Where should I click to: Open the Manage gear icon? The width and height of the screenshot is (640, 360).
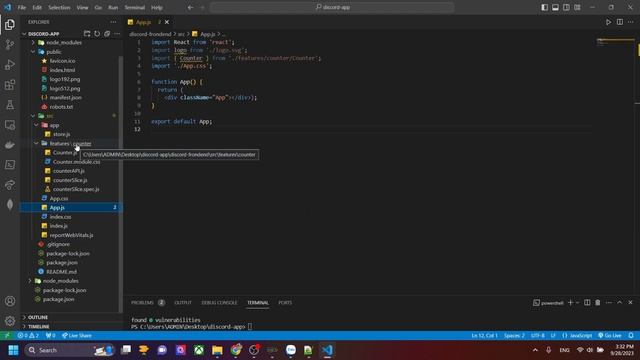[x=10, y=321]
